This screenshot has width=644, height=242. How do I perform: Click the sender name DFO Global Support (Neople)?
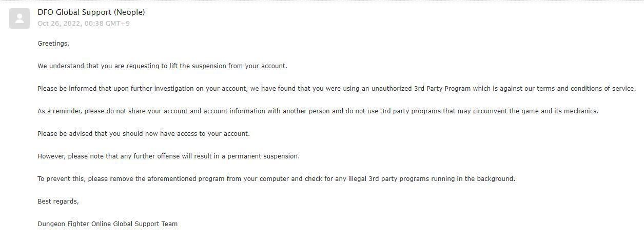pos(91,12)
